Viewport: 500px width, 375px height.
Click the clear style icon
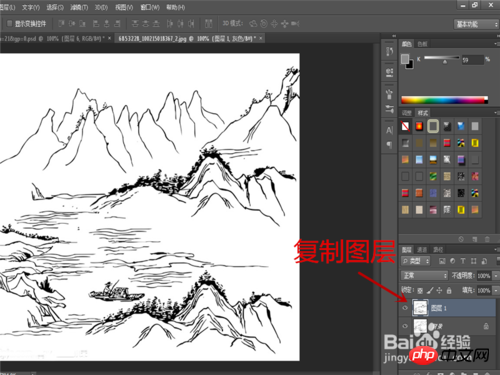click(x=461, y=239)
